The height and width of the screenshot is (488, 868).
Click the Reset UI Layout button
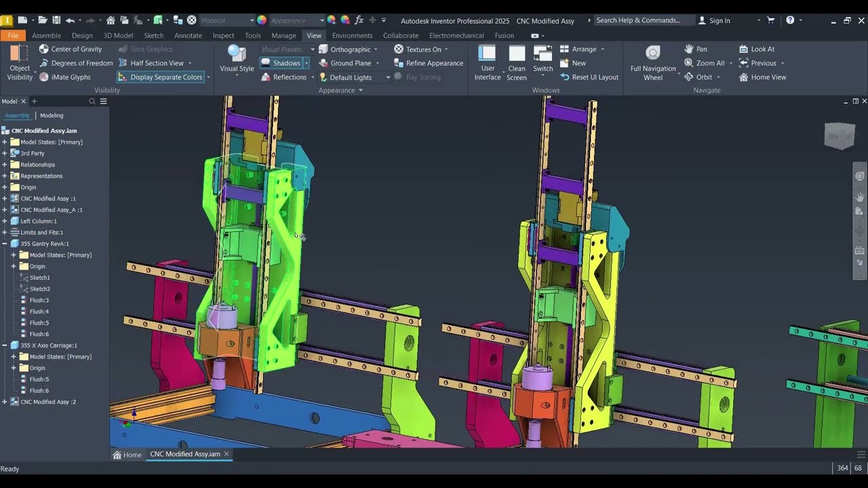(589, 77)
